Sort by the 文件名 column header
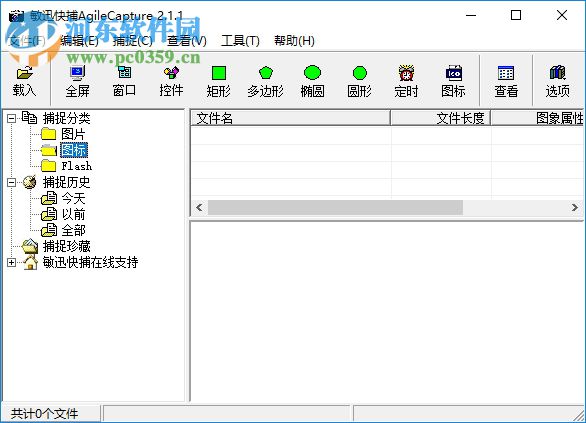 (291, 118)
